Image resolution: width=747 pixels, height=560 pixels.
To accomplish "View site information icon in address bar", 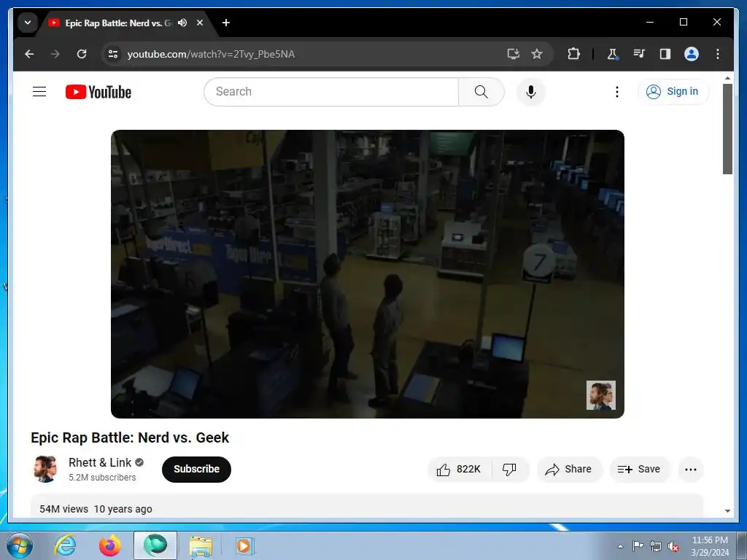I will pos(113,54).
